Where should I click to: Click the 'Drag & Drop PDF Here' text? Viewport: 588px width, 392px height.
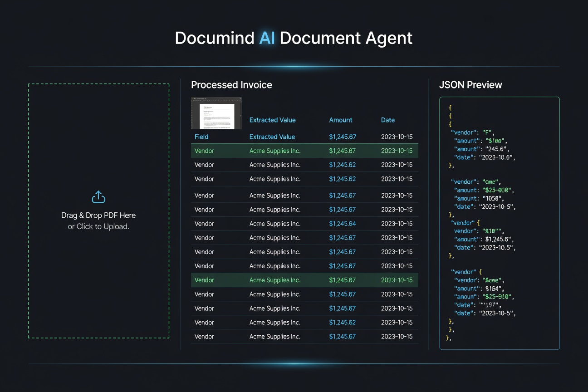point(98,215)
